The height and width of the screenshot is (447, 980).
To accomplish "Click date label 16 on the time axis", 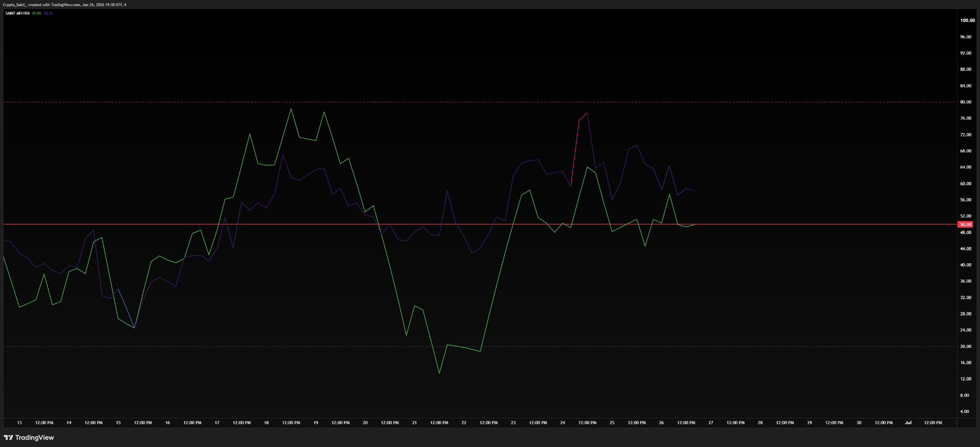I will click(167, 423).
